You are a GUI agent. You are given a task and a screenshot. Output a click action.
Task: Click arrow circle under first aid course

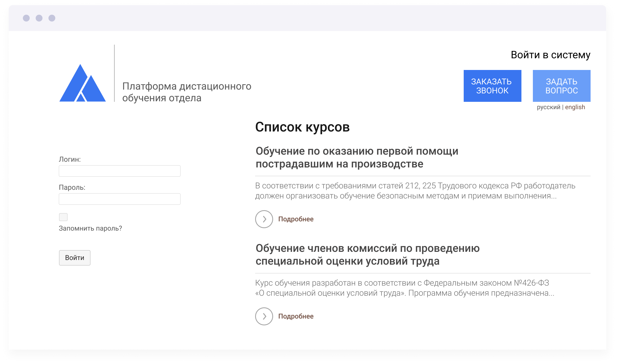tap(264, 219)
